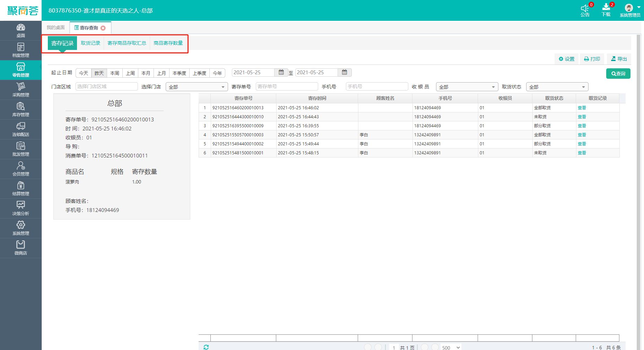The height and width of the screenshot is (350, 644).
Task: Focus the 门店区域 input field
Action: (x=107, y=86)
